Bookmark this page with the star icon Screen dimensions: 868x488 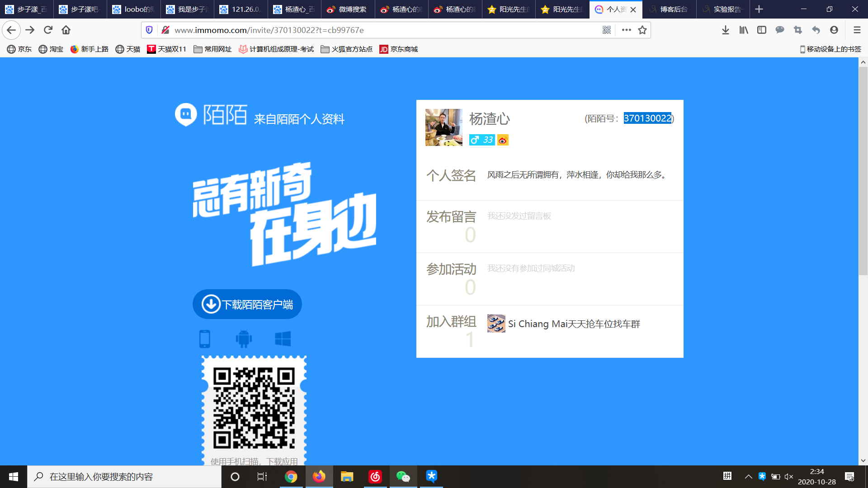click(x=642, y=30)
